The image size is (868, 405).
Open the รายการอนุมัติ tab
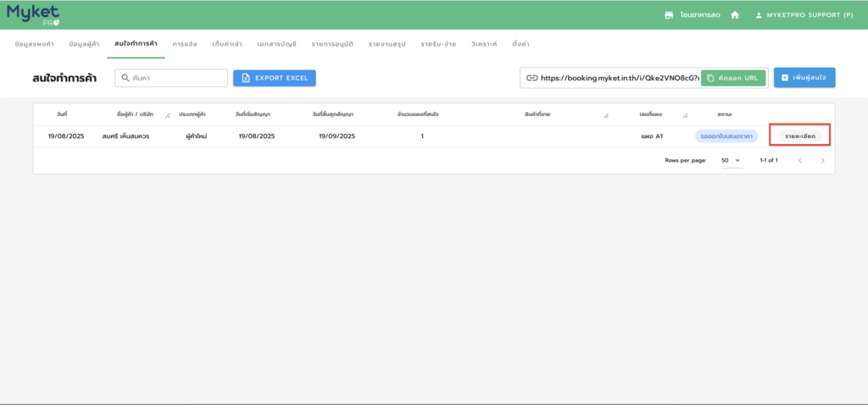coord(332,44)
